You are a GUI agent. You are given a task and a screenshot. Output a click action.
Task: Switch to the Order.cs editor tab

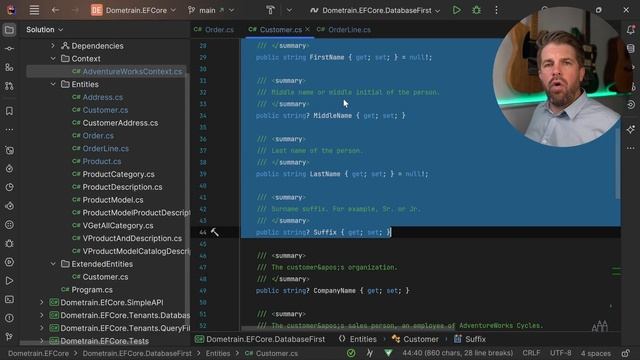[x=214, y=29]
